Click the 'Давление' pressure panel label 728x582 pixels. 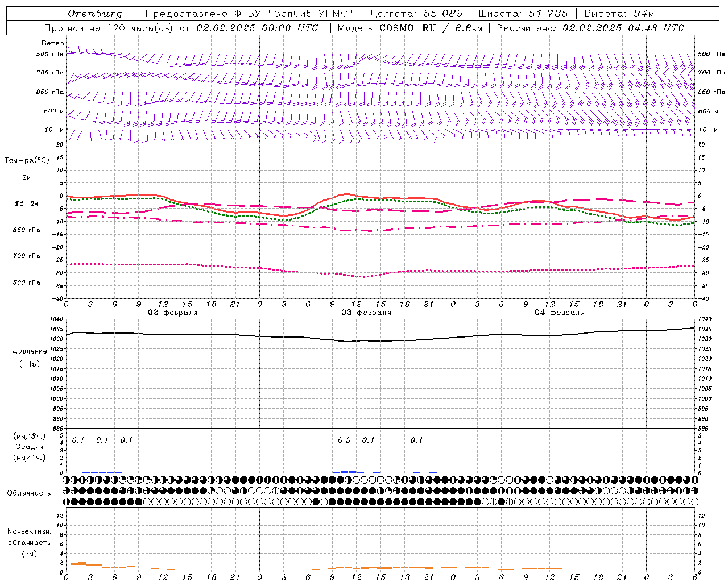click(30, 351)
